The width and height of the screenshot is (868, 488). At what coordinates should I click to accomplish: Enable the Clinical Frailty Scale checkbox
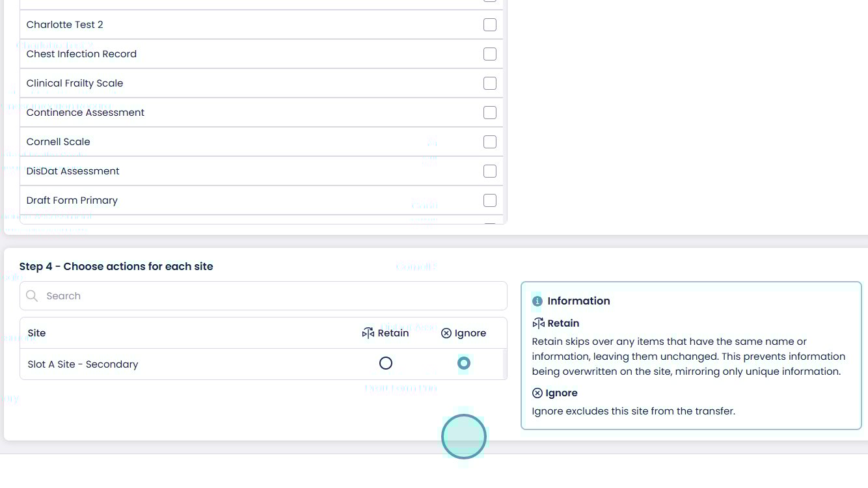490,83
